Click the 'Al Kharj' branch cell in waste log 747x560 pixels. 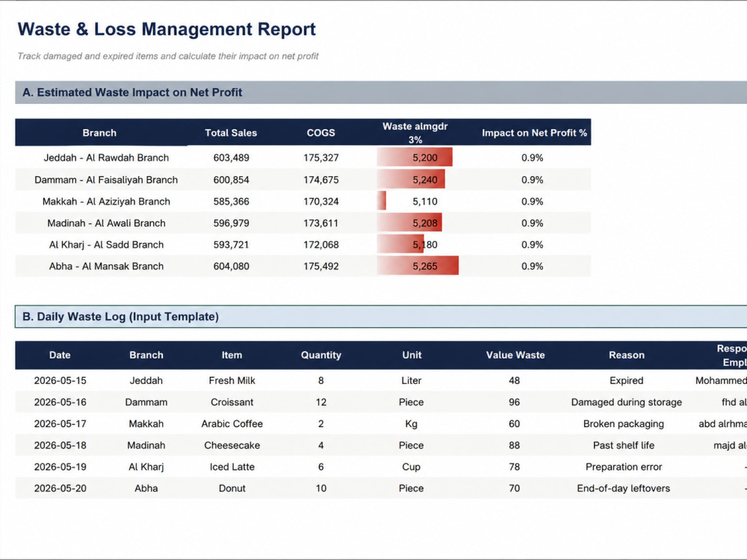point(146,467)
